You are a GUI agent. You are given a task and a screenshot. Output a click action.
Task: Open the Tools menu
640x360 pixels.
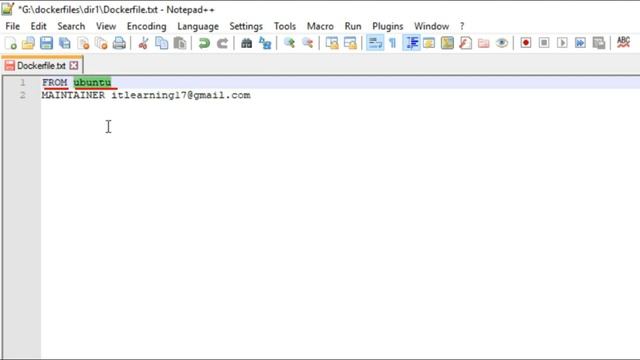(285, 26)
